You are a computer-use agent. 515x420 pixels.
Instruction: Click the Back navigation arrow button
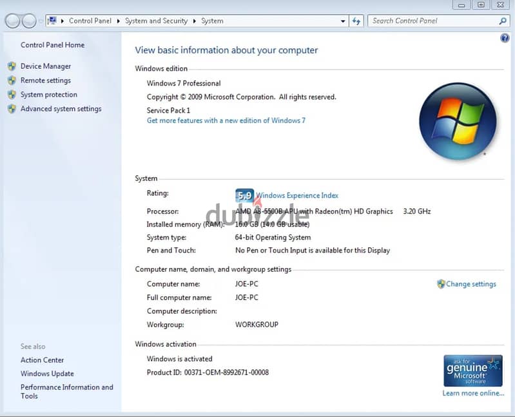(12, 21)
